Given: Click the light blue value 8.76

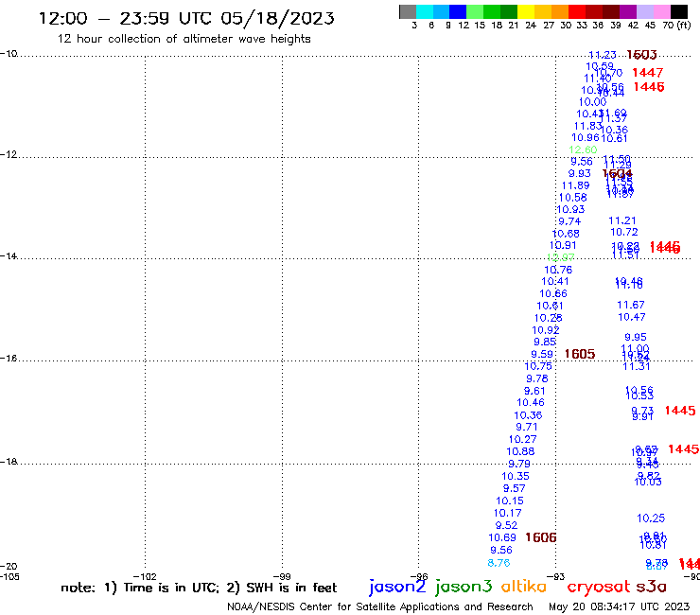Looking at the screenshot, I should click(499, 563).
